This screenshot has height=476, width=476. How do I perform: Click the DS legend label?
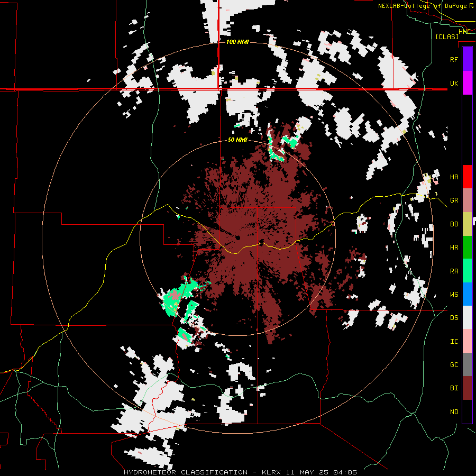[454, 318]
